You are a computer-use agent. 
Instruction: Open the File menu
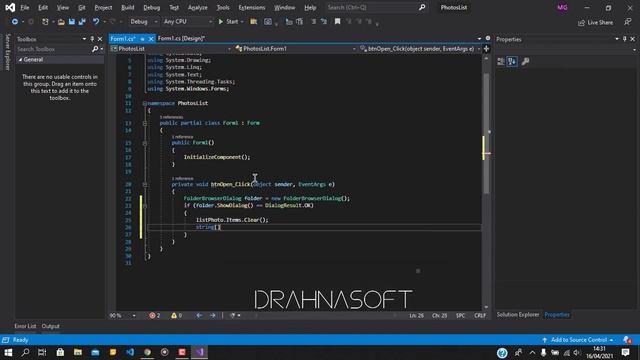coord(24,7)
